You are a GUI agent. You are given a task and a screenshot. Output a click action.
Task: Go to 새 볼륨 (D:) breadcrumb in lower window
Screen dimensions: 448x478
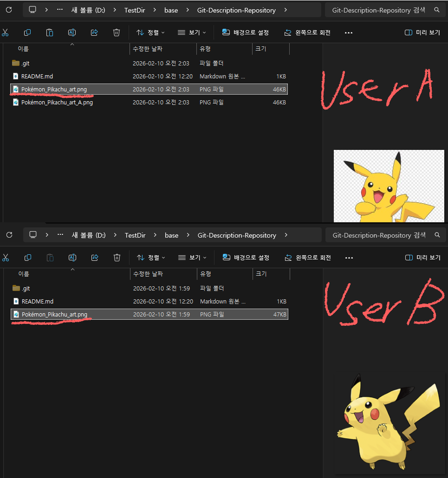coord(89,235)
